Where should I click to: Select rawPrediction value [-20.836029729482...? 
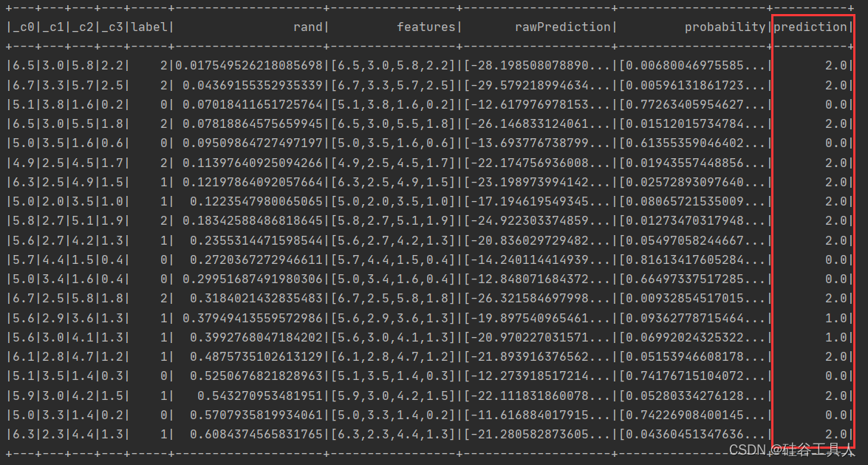point(537,240)
